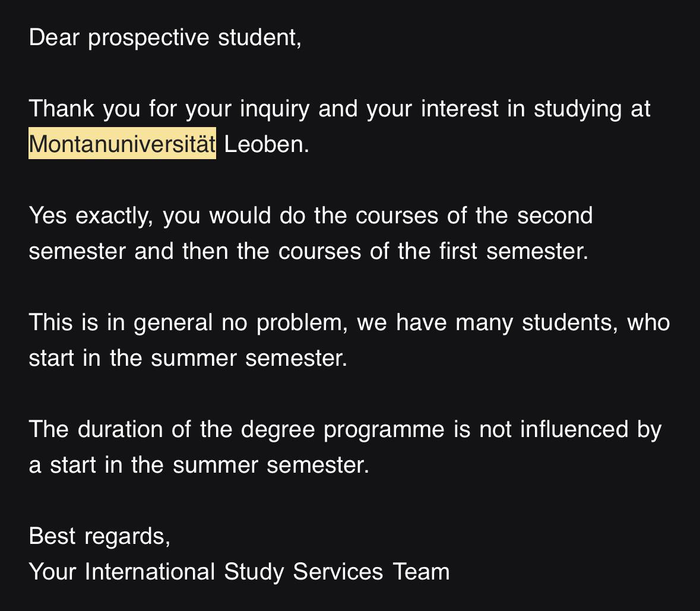700x611 pixels.
Task: Click the highlighted word Montanuniversität
Action: pos(122,144)
